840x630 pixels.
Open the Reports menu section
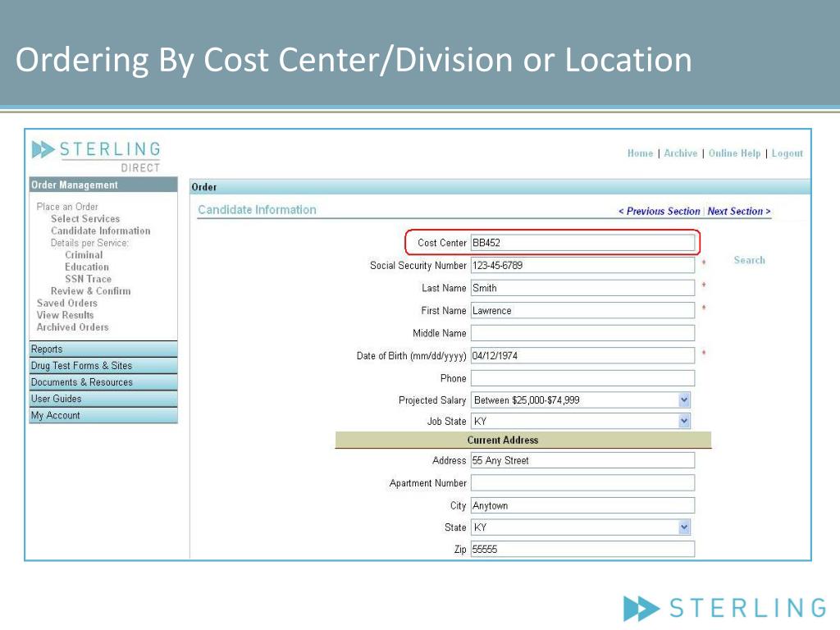103,349
